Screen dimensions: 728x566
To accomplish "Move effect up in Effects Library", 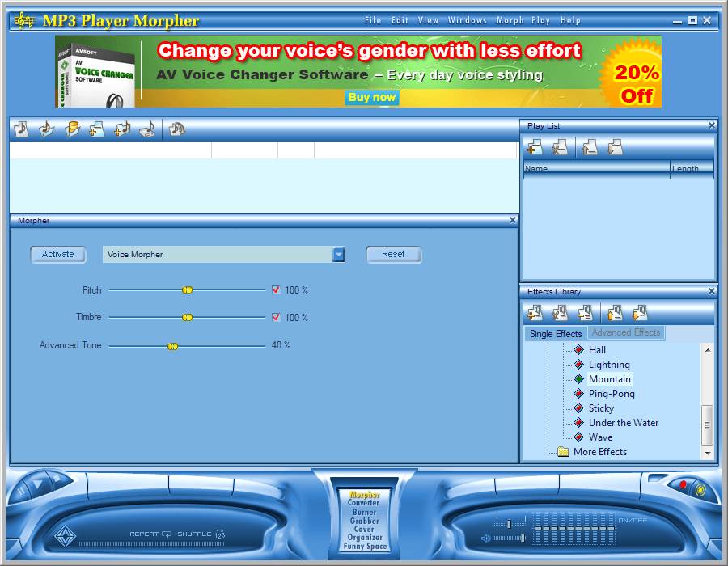I will click(x=615, y=313).
